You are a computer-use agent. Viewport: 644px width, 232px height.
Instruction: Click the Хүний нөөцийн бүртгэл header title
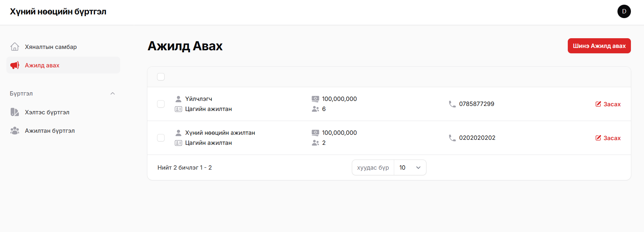tap(58, 12)
